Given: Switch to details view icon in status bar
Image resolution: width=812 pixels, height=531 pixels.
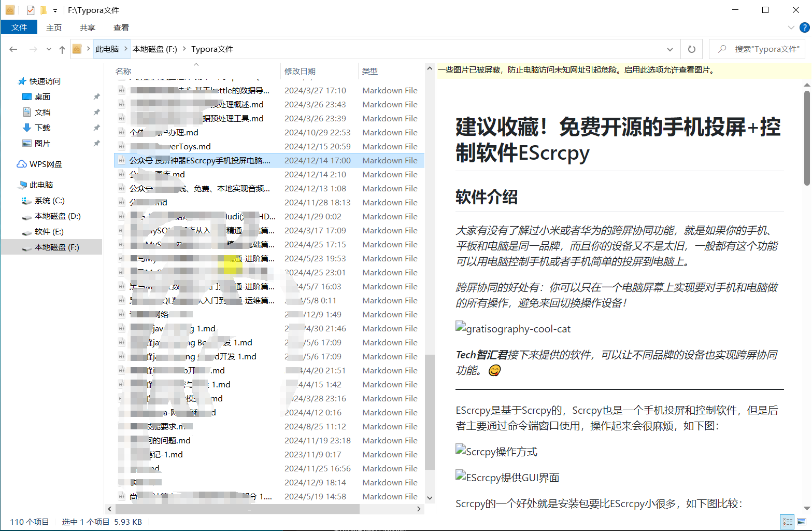Looking at the screenshot, I should tap(788, 522).
